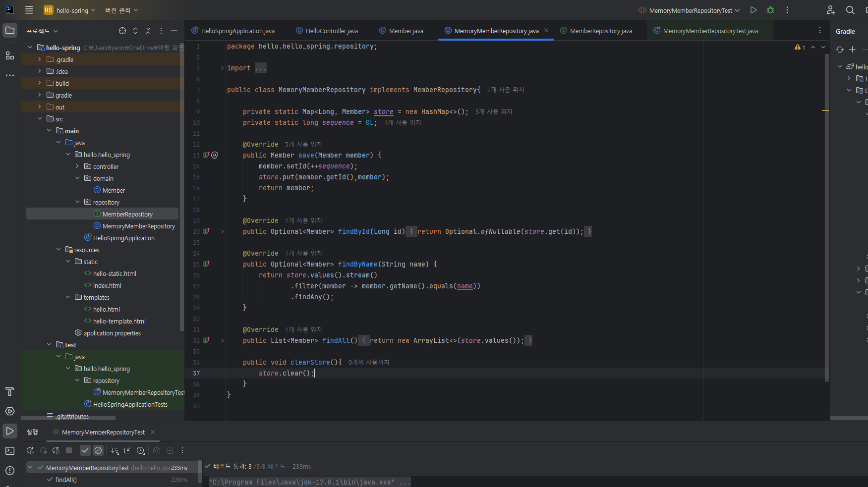
Task: Switch to HelloSpringApplication.java tab
Action: tap(233, 31)
